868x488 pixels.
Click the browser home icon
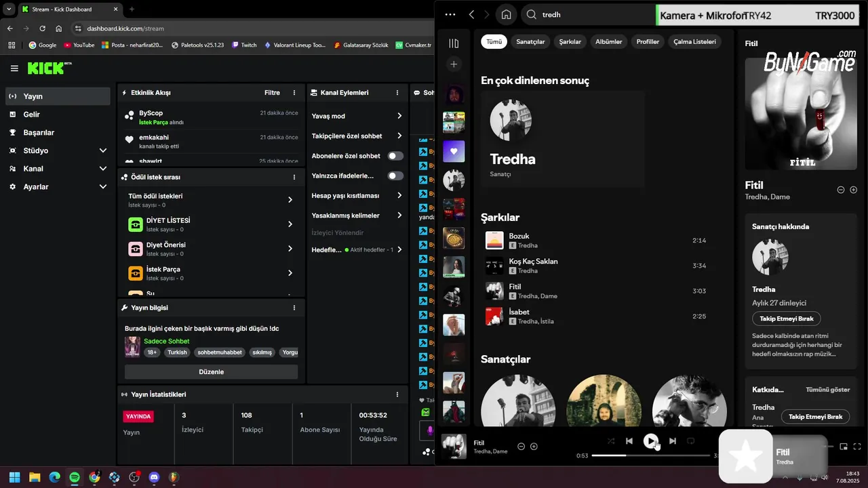point(59,28)
